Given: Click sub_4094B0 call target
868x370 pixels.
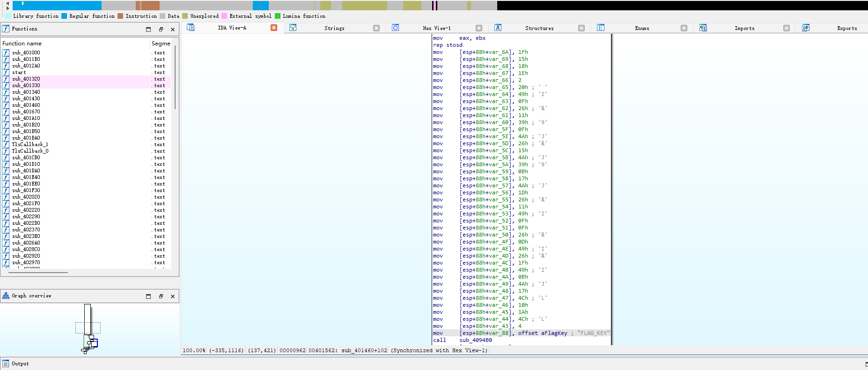Looking at the screenshot, I should coord(476,340).
